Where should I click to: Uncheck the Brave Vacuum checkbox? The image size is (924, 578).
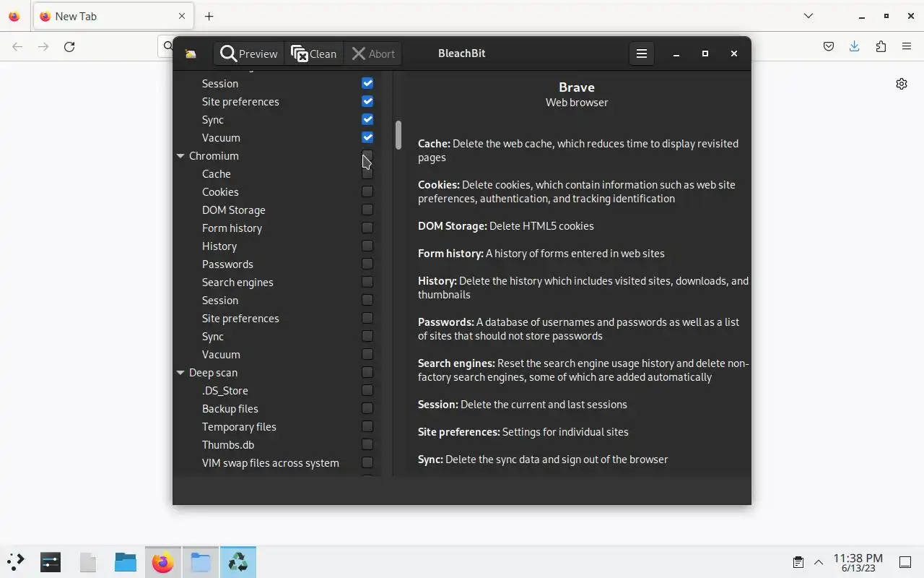[x=367, y=137]
